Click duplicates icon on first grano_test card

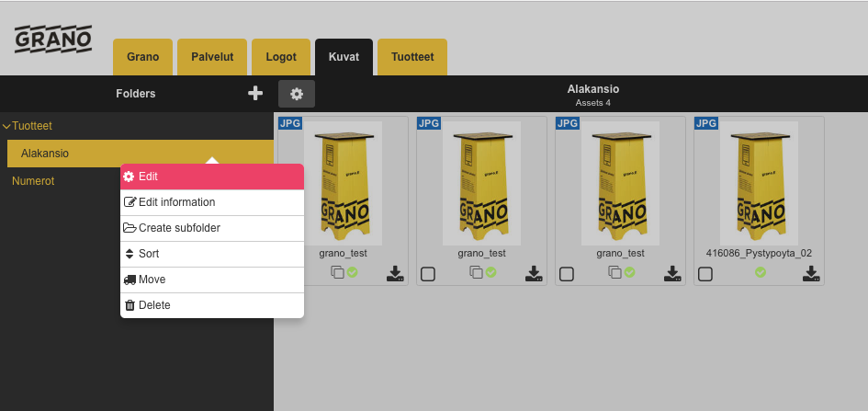(338, 272)
